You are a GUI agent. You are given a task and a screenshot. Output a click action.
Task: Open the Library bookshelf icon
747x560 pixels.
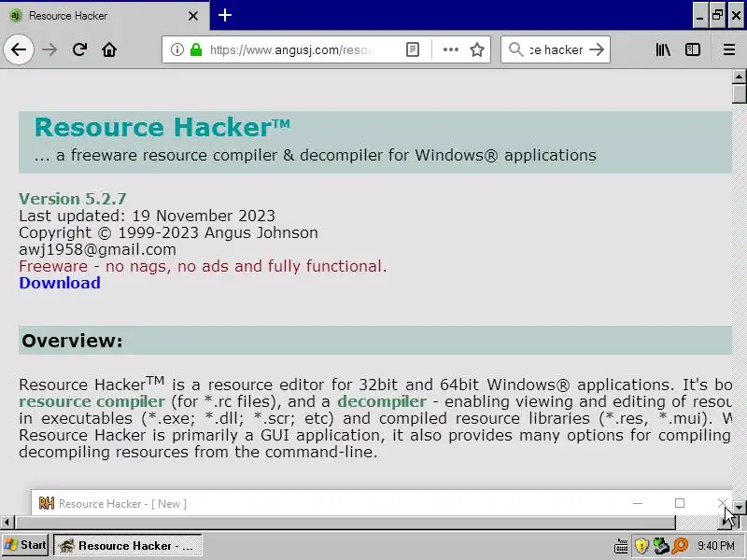(x=663, y=49)
